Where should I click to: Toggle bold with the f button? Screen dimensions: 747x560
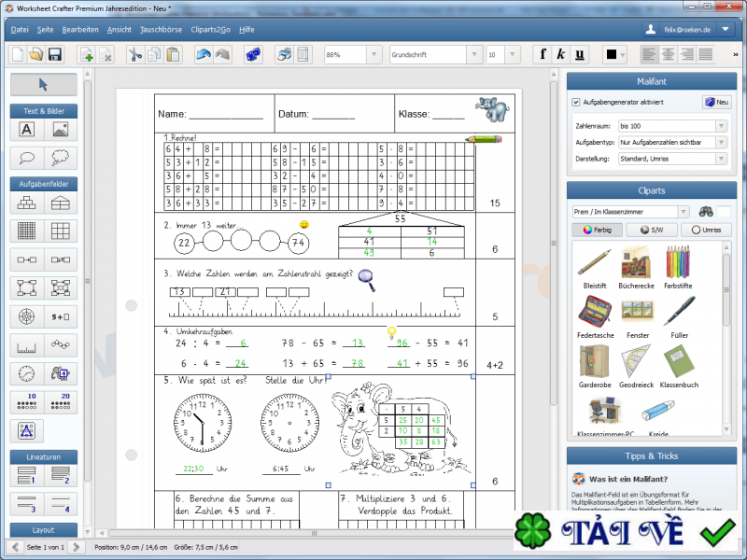click(x=543, y=54)
